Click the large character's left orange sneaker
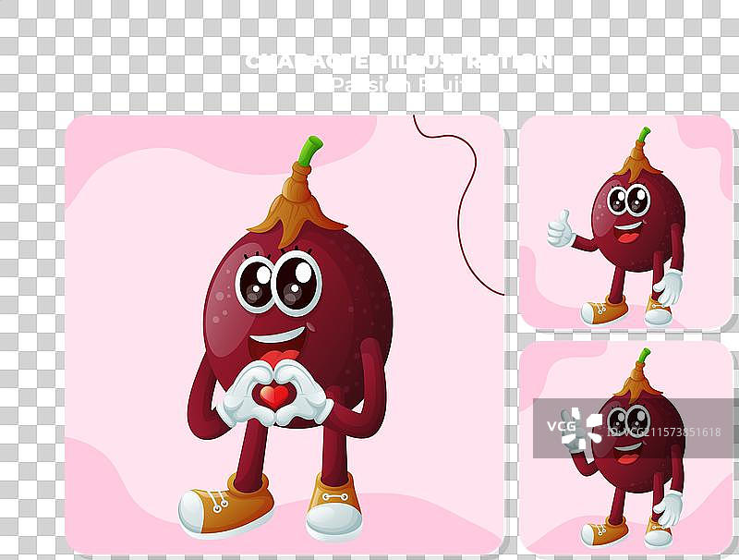The image size is (739, 560). coord(226,505)
